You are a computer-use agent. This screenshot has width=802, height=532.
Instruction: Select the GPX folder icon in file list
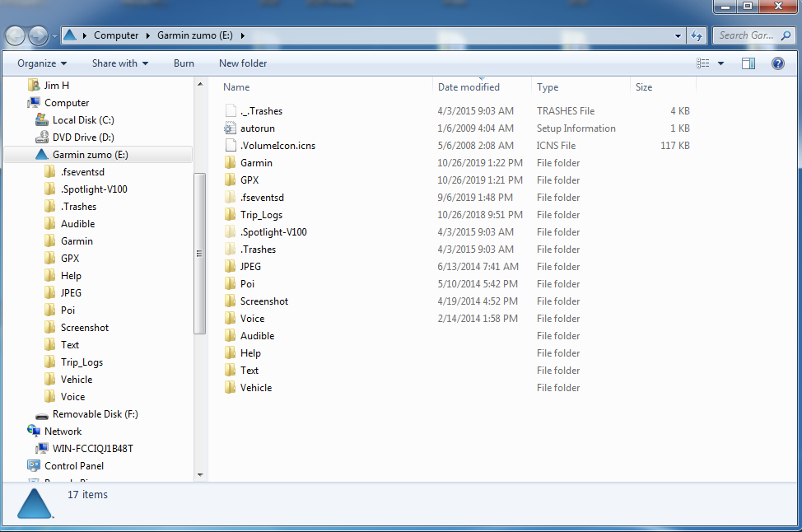coord(231,180)
